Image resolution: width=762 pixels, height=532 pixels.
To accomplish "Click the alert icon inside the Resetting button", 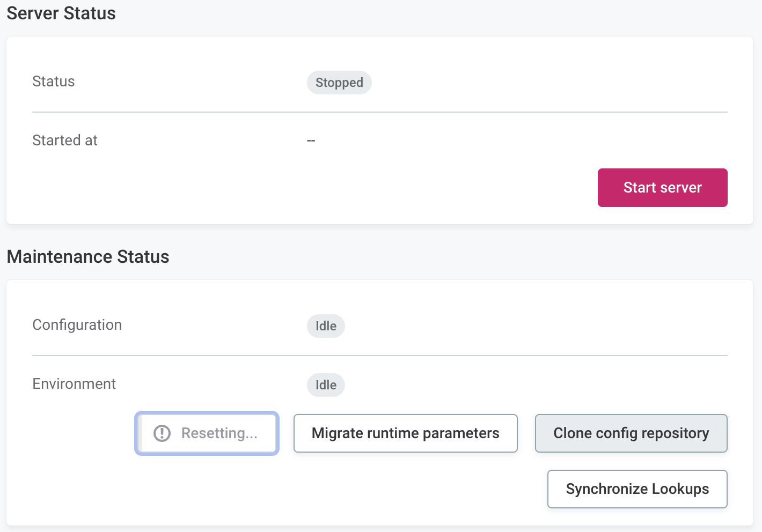I will click(x=162, y=433).
